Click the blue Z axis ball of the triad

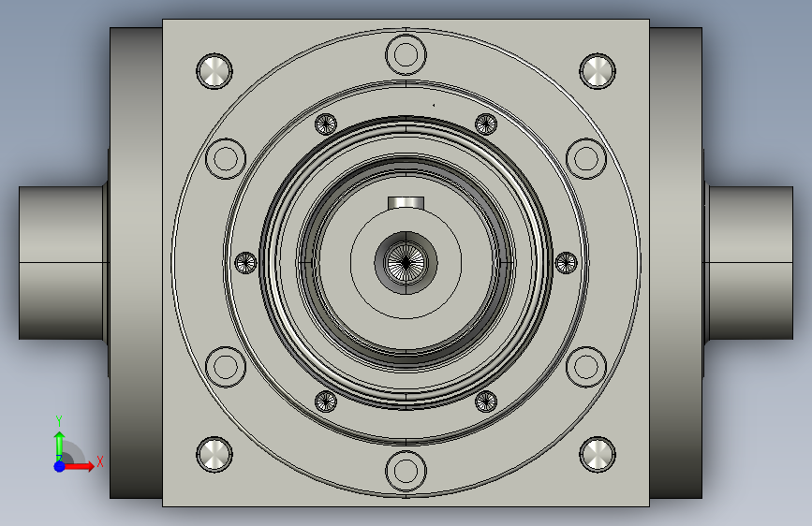60,466
